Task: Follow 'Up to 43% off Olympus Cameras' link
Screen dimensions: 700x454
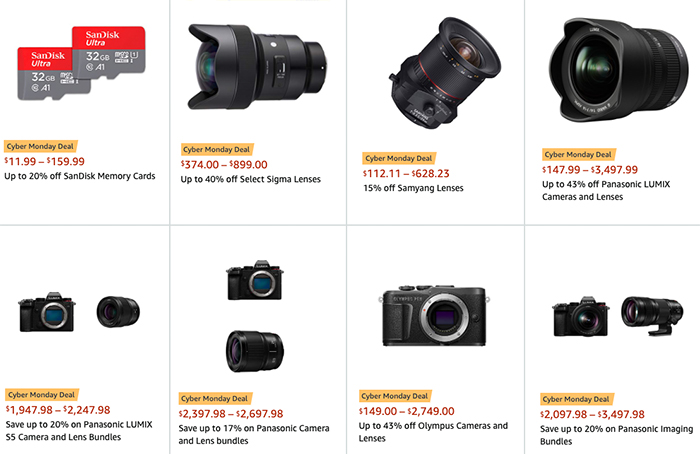Action: click(x=433, y=432)
